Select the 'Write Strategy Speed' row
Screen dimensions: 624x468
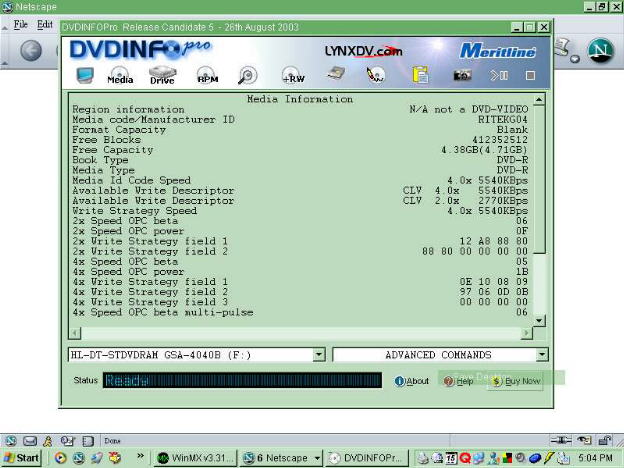[300, 211]
